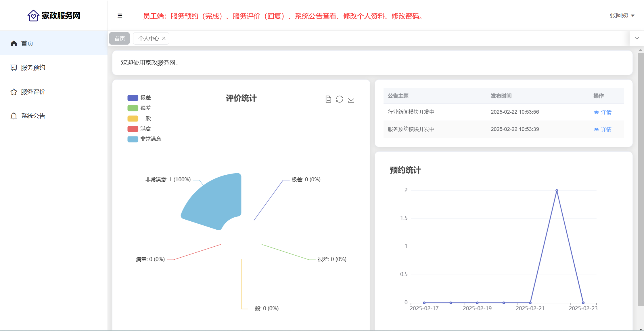Open 服务评价 star menu item
This screenshot has width=644, height=331.
(33, 92)
